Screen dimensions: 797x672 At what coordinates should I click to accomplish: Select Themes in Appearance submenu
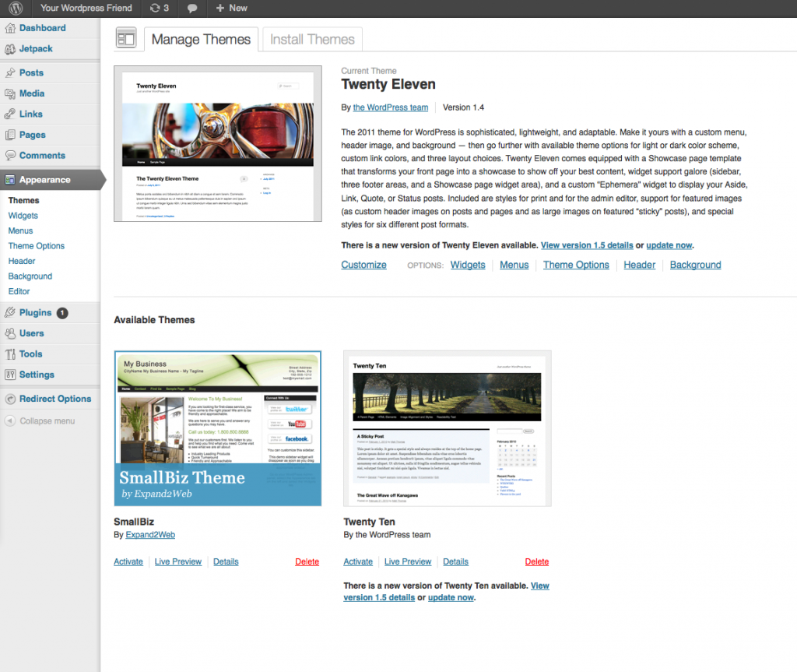click(24, 200)
